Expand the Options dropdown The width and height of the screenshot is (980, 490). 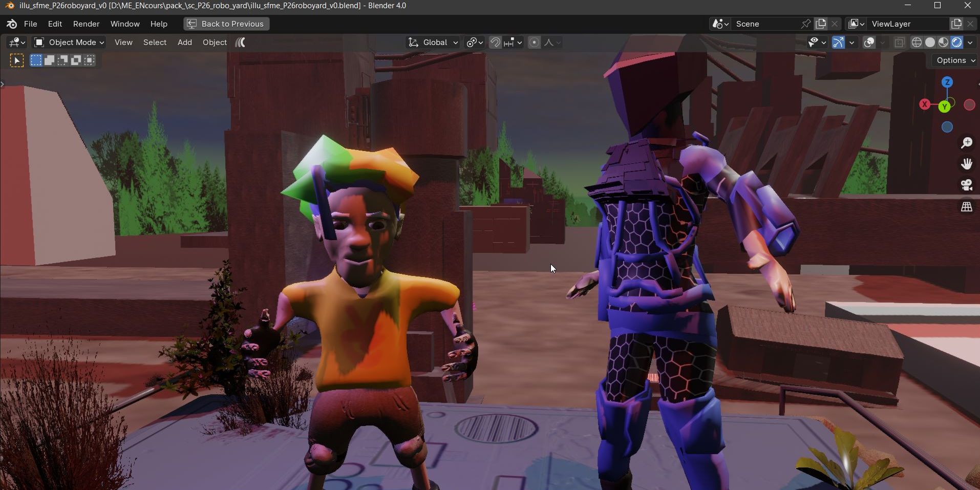955,60
